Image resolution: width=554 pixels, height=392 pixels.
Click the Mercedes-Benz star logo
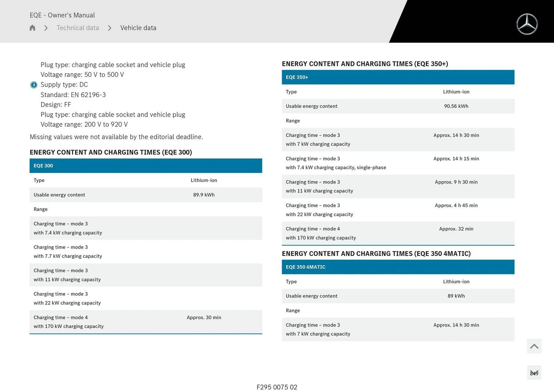click(x=527, y=24)
